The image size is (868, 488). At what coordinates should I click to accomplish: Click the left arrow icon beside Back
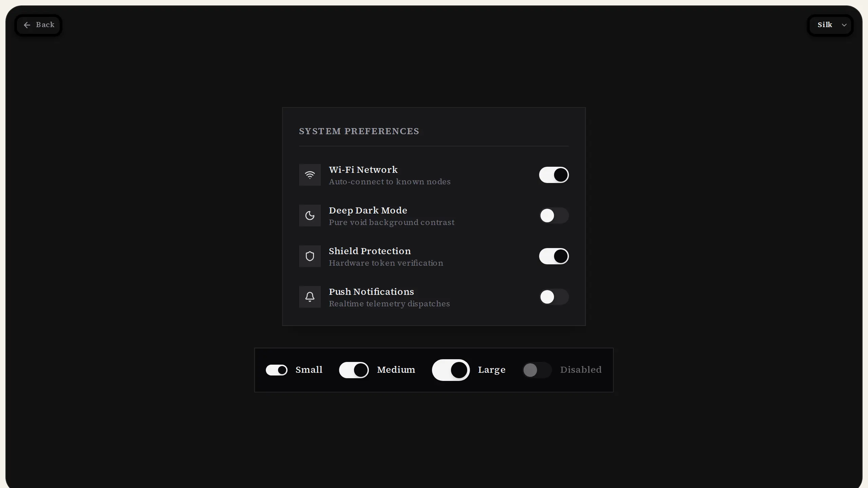pos(27,25)
